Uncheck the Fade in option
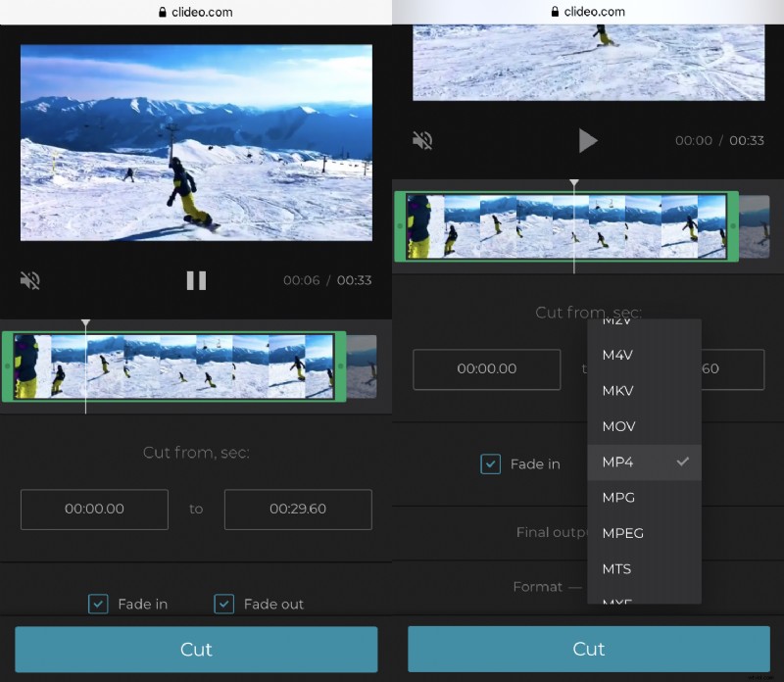Image resolution: width=784 pixels, height=682 pixels. coord(98,605)
